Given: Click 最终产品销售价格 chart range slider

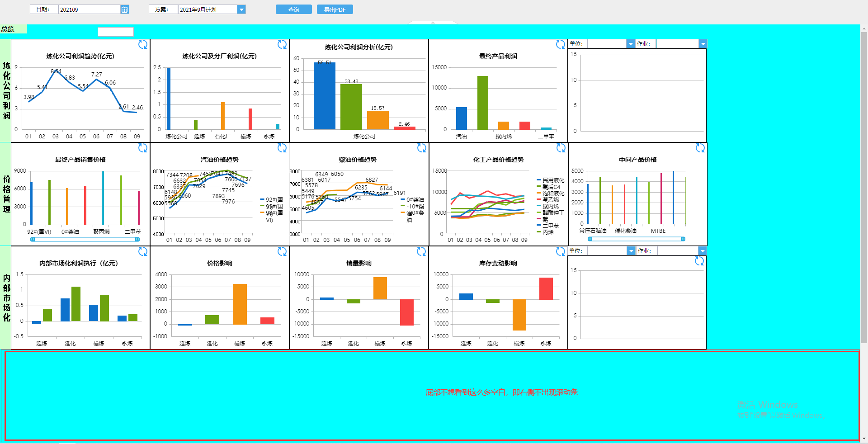Looking at the screenshot, I should [x=85, y=239].
